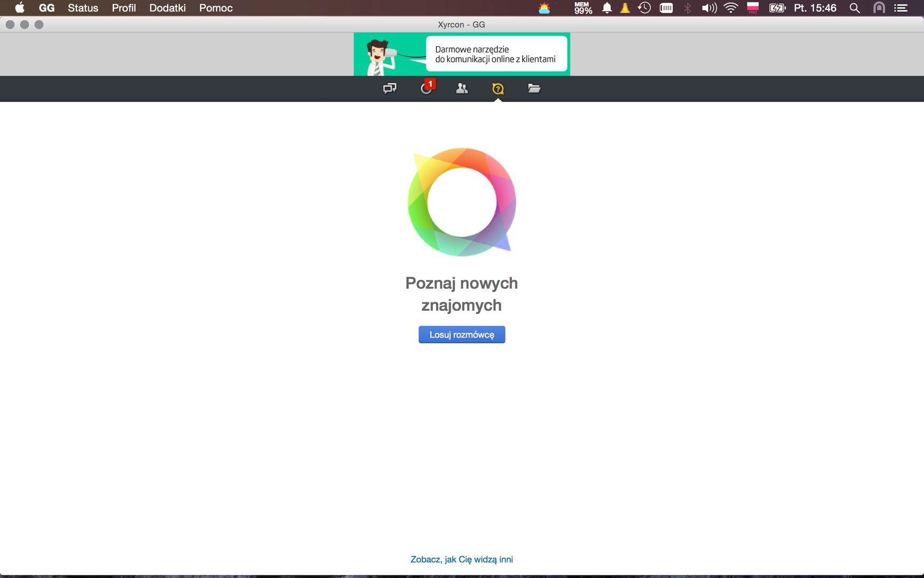This screenshot has width=924, height=578.
Task: Open Notification Center list icon
Action: [901, 8]
